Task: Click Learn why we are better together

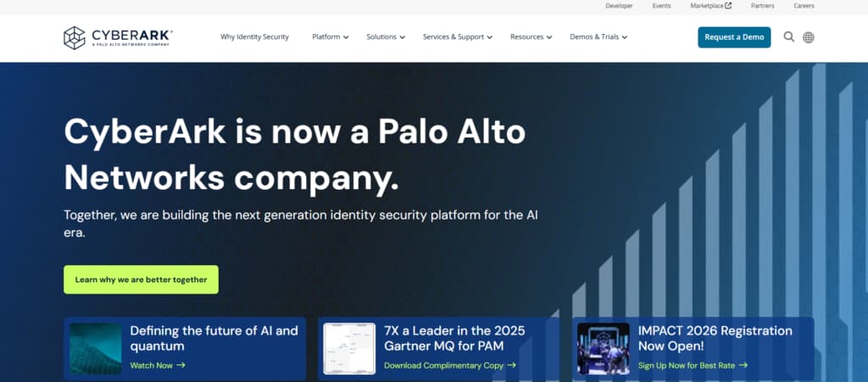Action: tap(142, 280)
